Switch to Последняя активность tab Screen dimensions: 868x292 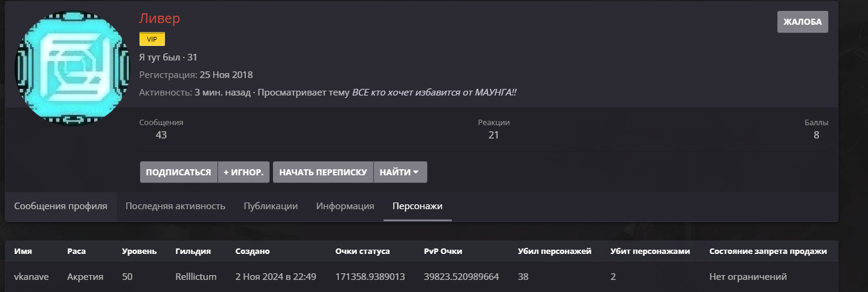point(175,206)
